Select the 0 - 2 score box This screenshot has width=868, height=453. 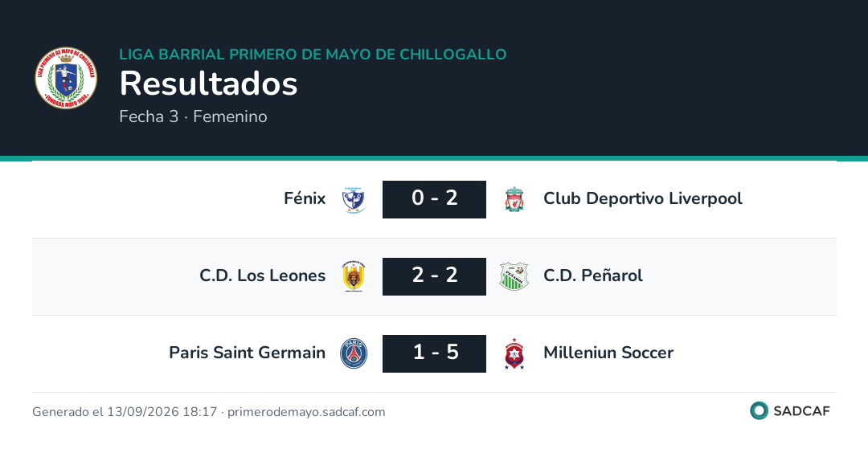coord(435,199)
